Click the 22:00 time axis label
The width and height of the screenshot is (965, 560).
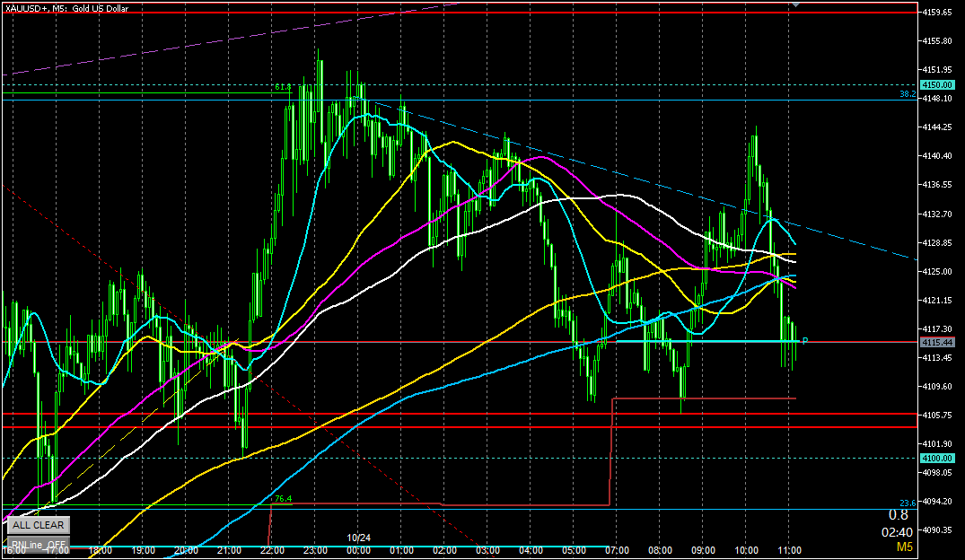pyautogui.click(x=272, y=550)
